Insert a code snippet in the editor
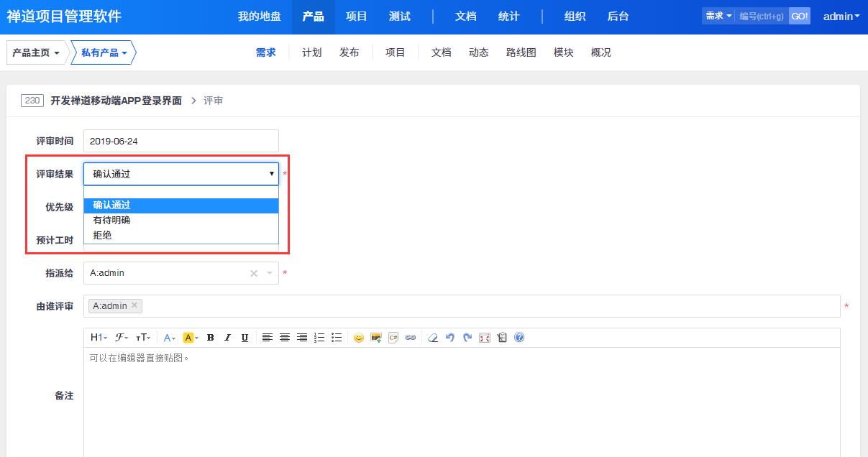The image size is (868, 457). [393, 338]
